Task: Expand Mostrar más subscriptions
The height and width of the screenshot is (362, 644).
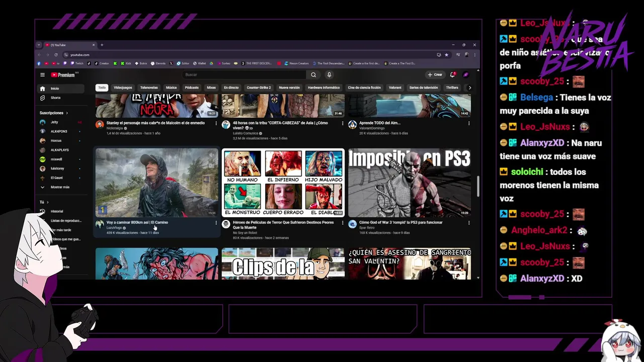Action: point(61,187)
